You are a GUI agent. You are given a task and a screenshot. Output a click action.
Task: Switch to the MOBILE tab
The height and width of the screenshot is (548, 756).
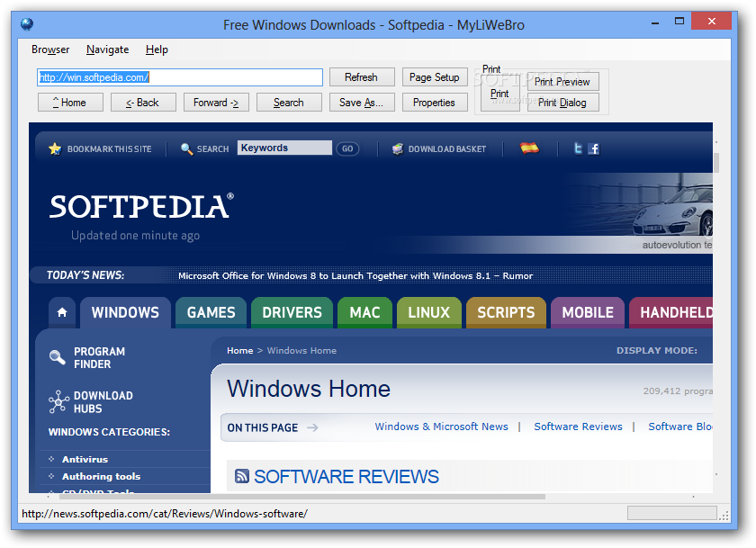click(x=588, y=312)
